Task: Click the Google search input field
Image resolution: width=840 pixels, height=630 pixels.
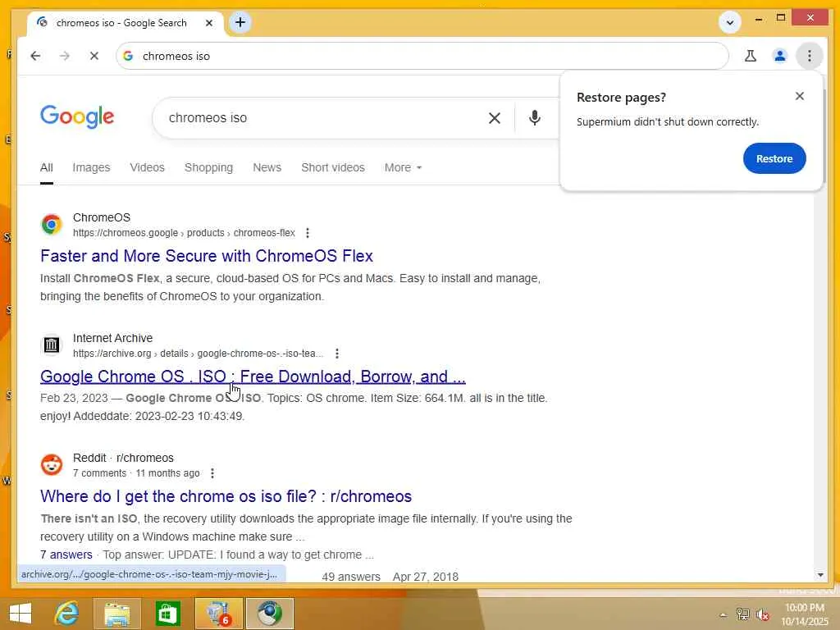Action: point(322,118)
